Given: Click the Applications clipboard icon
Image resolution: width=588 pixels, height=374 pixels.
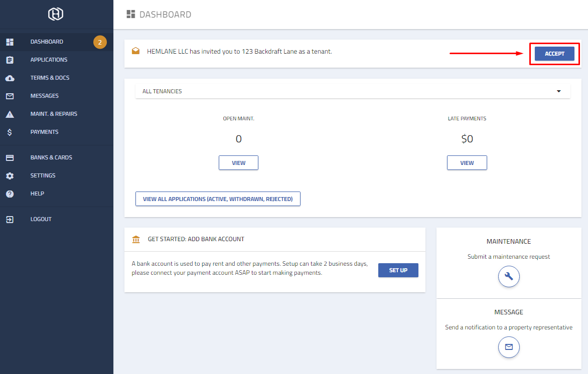Looking at the screenshot, I should [x=10, y=60].
